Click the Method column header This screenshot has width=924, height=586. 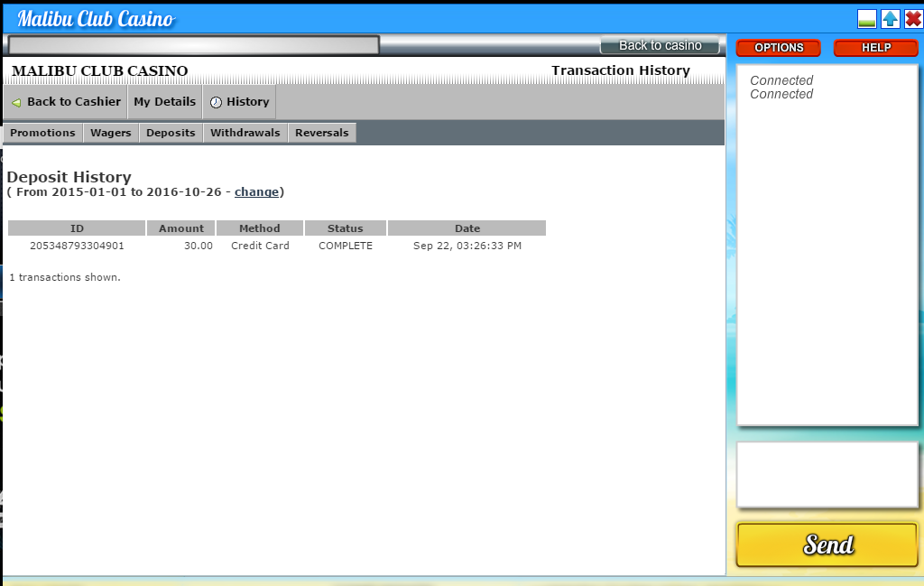click(260, 228)
